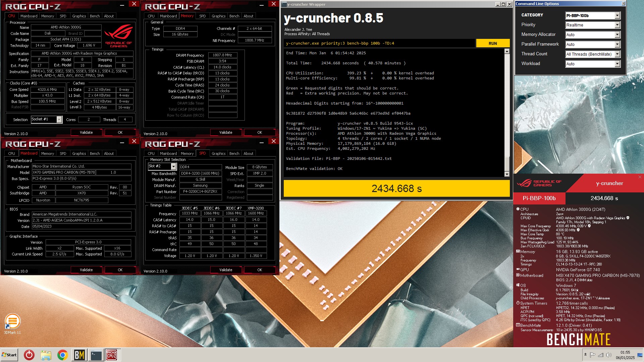Open the Memory Allocator dropdown
This screenshot has width=644, height=362.
pyautogui.click(x=593, y=35)
